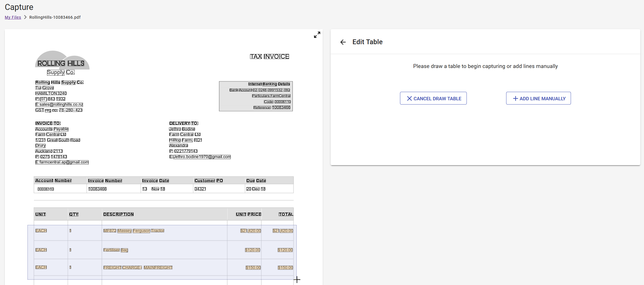Select the Fertiliser word in description
Screen dimensions: 644x285
coord(112,250)
